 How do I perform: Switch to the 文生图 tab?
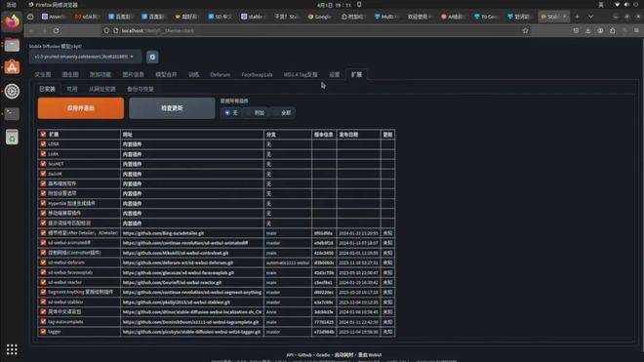click(43, 75)
